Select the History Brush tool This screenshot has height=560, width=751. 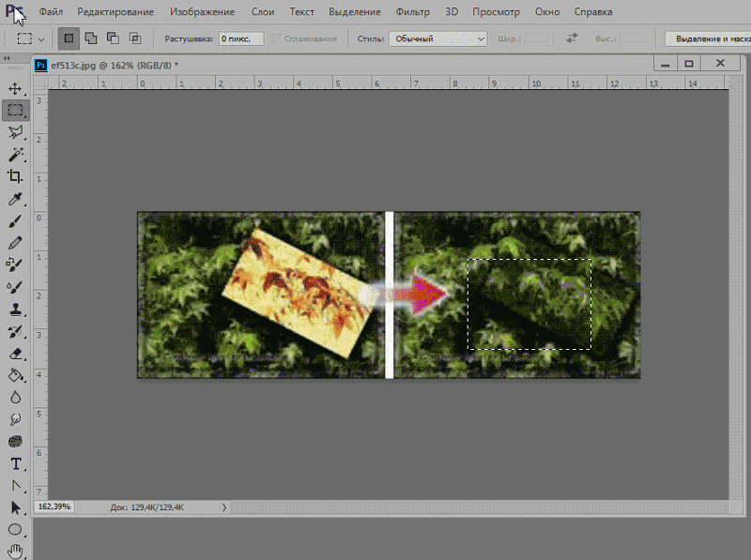tap(15, 331)
